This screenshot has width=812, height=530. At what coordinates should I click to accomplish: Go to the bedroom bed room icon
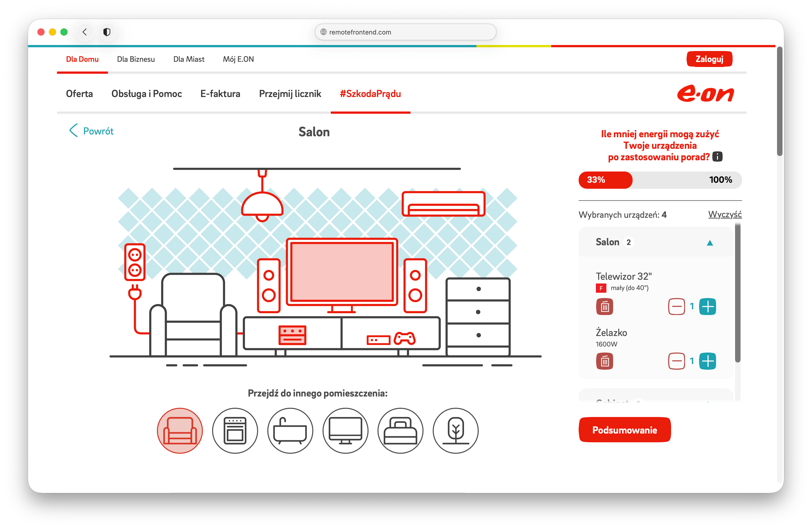pyautogui.click(x=401, y=430)
